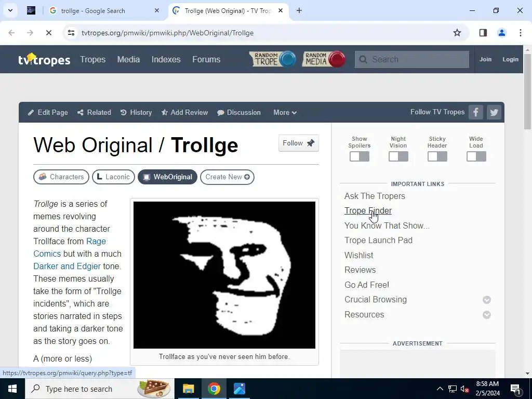The width and height of the screenshot is (532, 399).
Task: Click the Follow page button
Action: click(299, 143)
